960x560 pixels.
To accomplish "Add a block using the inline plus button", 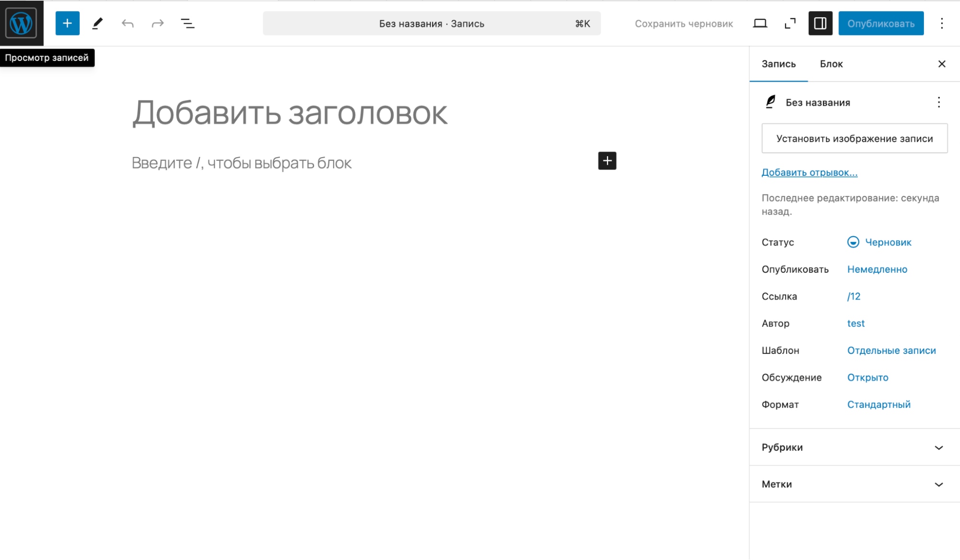I will click(x=607, y=161).
